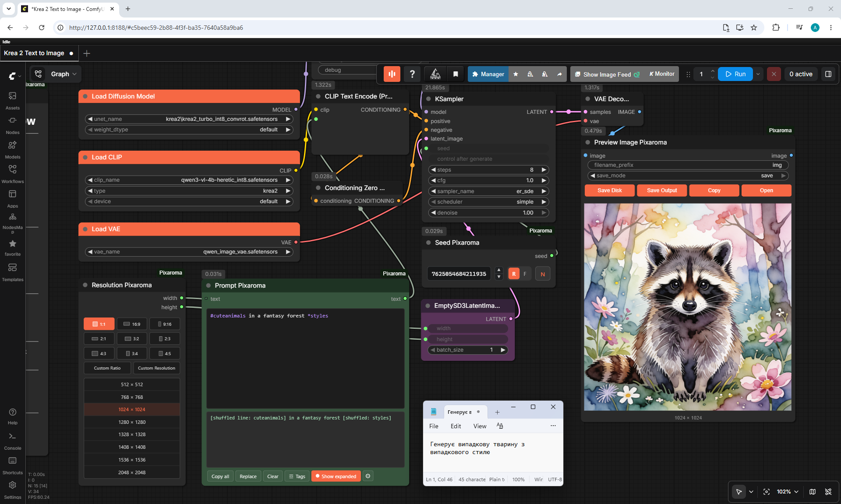
Task: Open a new browser tab
Action: point(128,9)
